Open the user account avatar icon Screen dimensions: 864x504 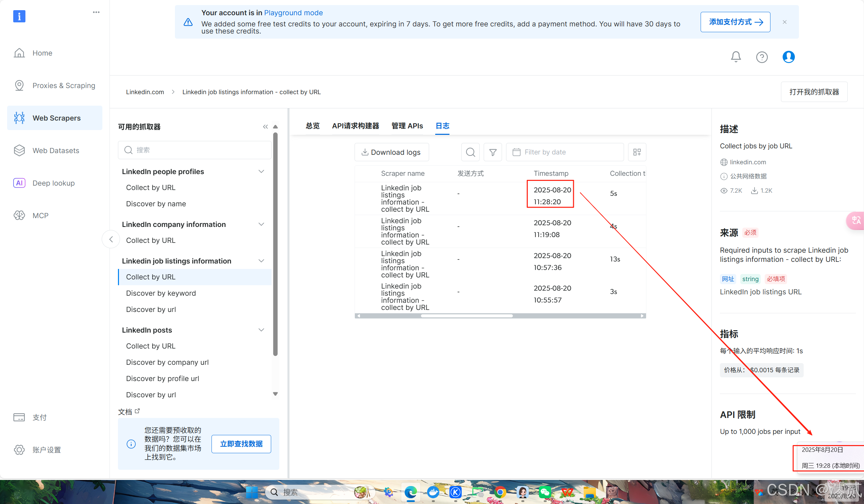click(x=788, y=57)
